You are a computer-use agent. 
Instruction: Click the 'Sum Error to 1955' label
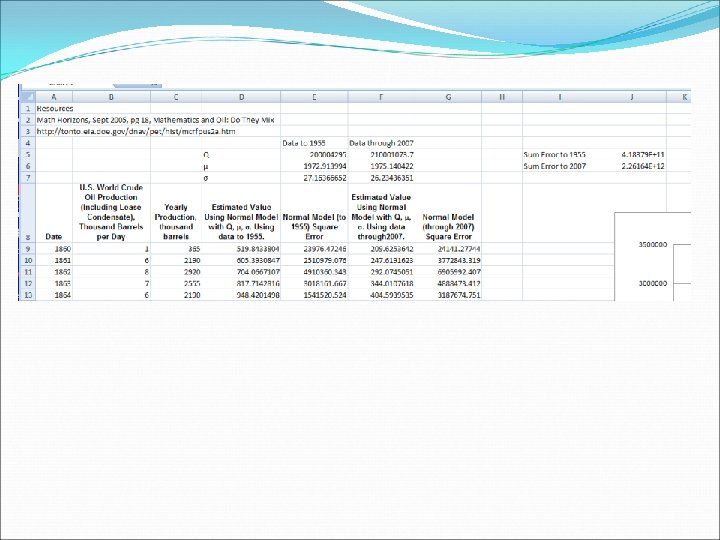[x=554, y=155]
